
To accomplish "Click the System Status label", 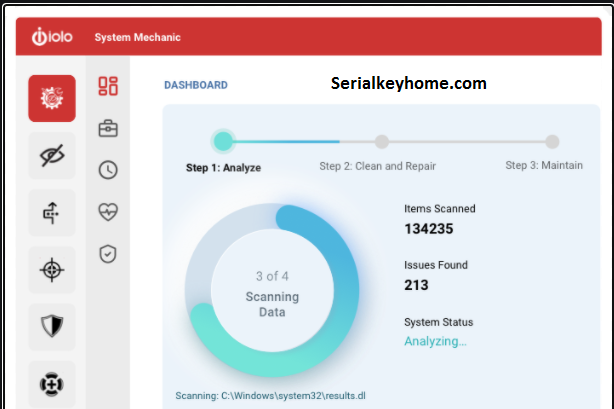I will (439, 322).
